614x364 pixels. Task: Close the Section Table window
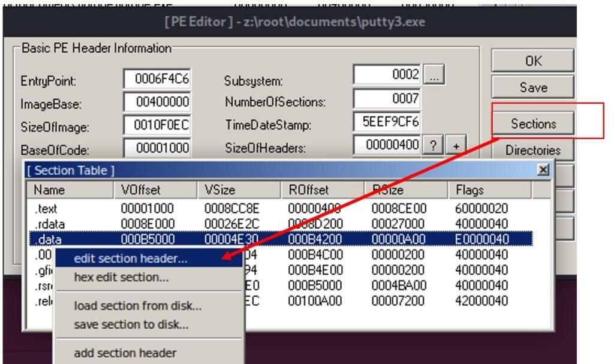click(x=543, y=170)
